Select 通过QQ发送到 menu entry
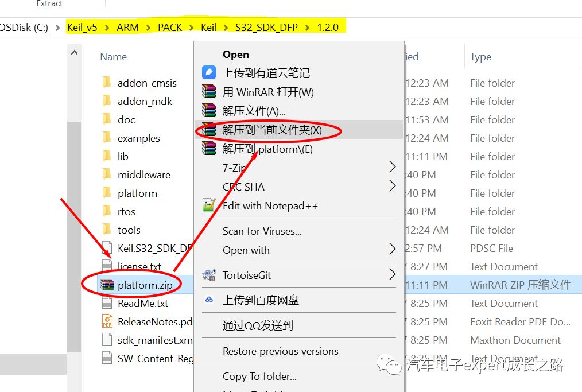This screenshot has width=582, height=392. 258,325
